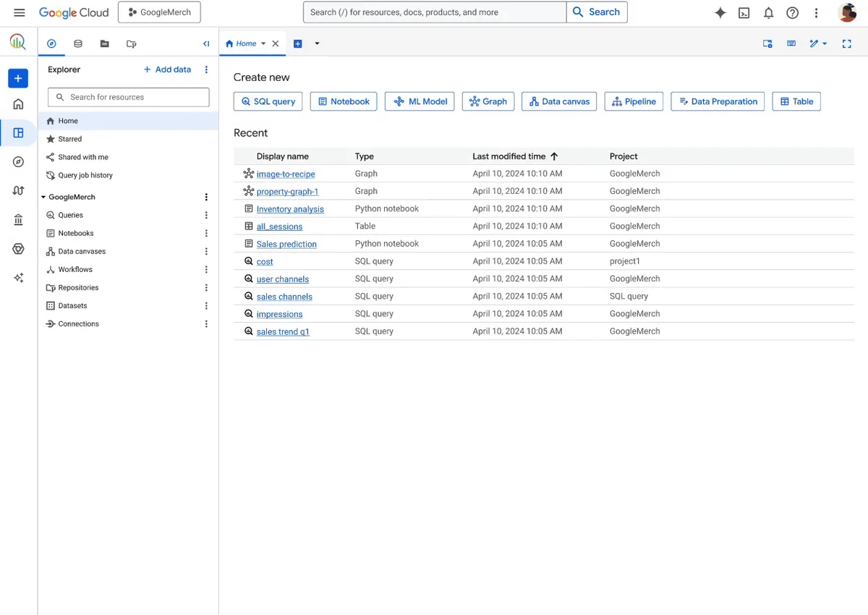Select the governance bank icon in left rail

(18, 220)
